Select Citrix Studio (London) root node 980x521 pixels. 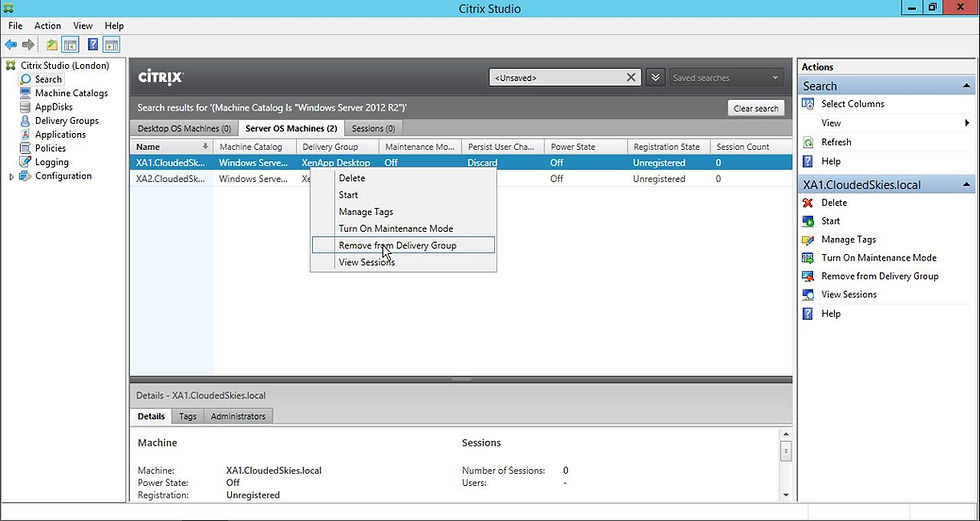(x=64, y=66)
